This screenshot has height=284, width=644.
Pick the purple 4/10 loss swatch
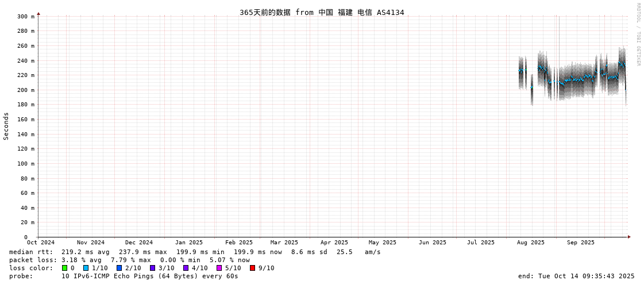[186, 268]
